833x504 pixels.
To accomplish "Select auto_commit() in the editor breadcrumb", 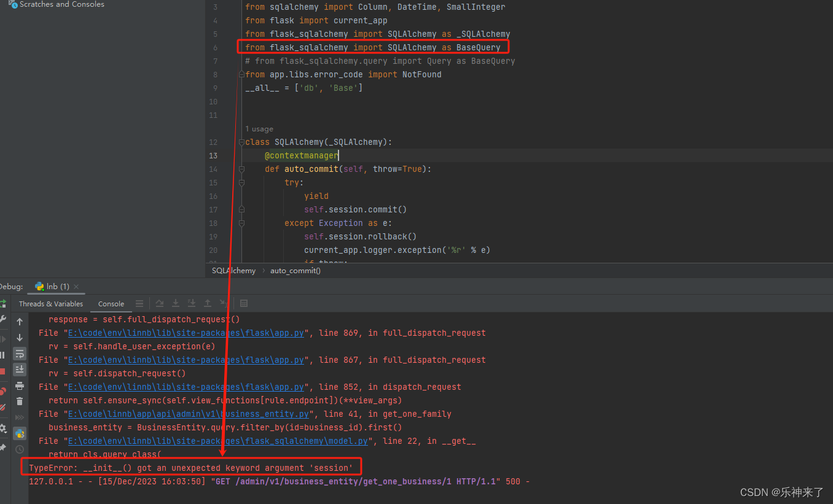I will pos(295,270).
